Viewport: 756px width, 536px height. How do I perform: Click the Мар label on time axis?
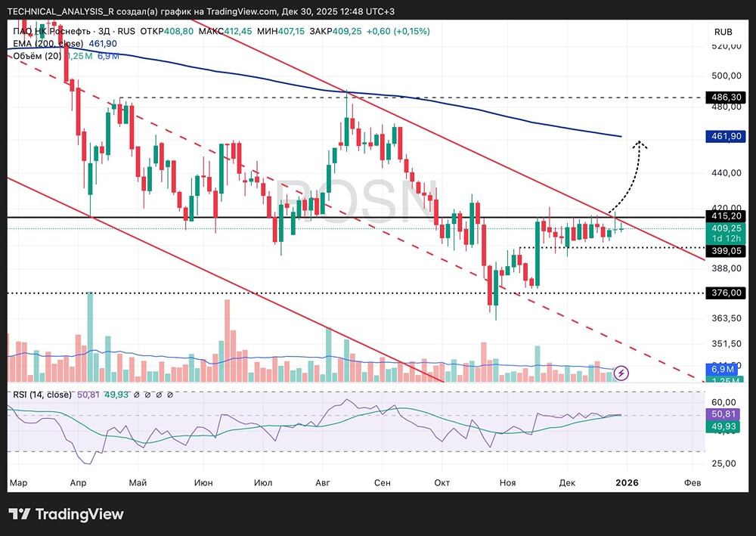18,482
